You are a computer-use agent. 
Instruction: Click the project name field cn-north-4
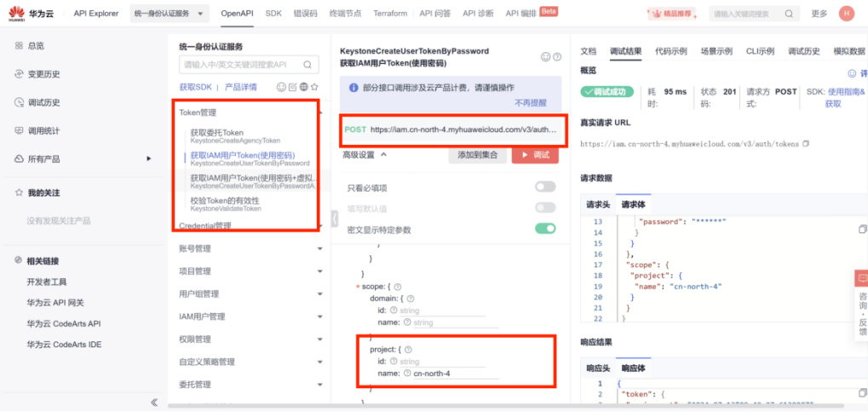[x=456, y=374]
